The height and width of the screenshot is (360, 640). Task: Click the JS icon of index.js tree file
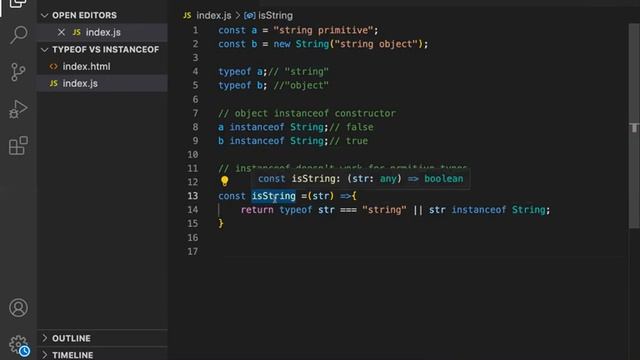pos(53,83)
